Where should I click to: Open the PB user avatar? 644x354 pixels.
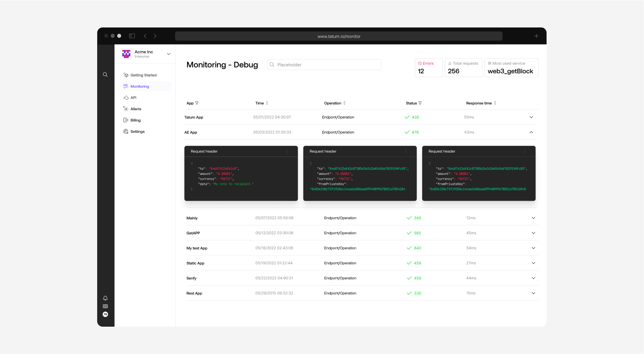pyautogui.click(x=105, y=315)
